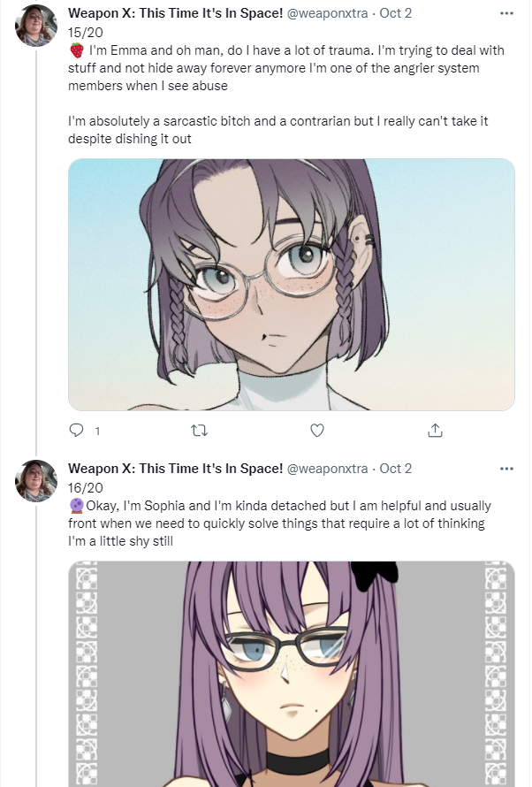Open more options on the 15/20 tweet
This screenshot has height=787, width=532.
click(507, 13)
